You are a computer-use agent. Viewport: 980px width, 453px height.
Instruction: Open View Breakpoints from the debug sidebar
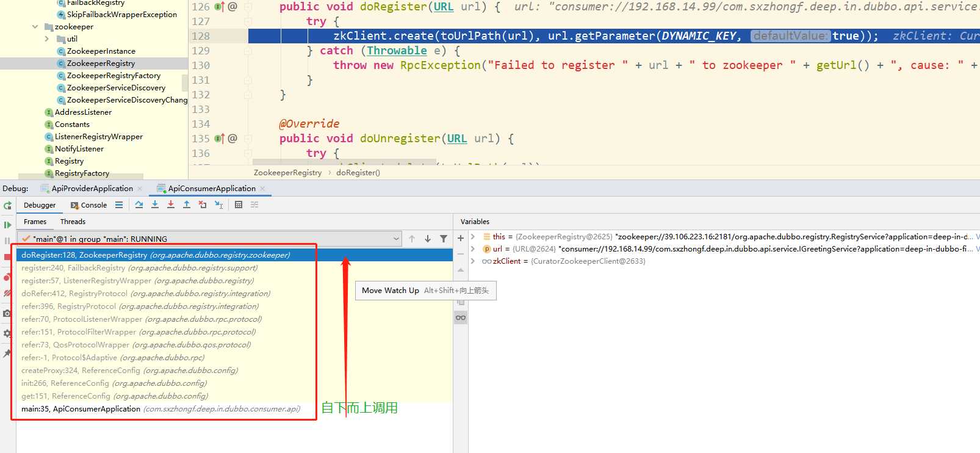[7, 277]
